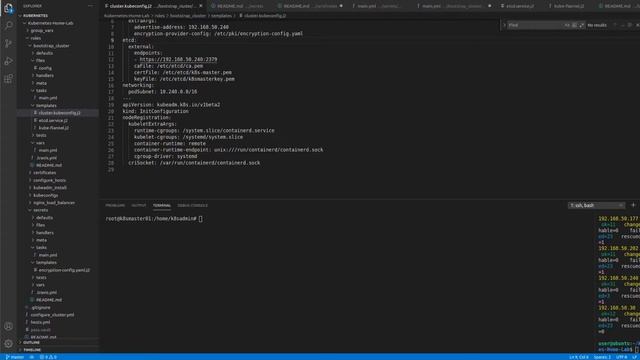Open the Accounts menu icon
This screenshot has width=640, height=360.
8,326
